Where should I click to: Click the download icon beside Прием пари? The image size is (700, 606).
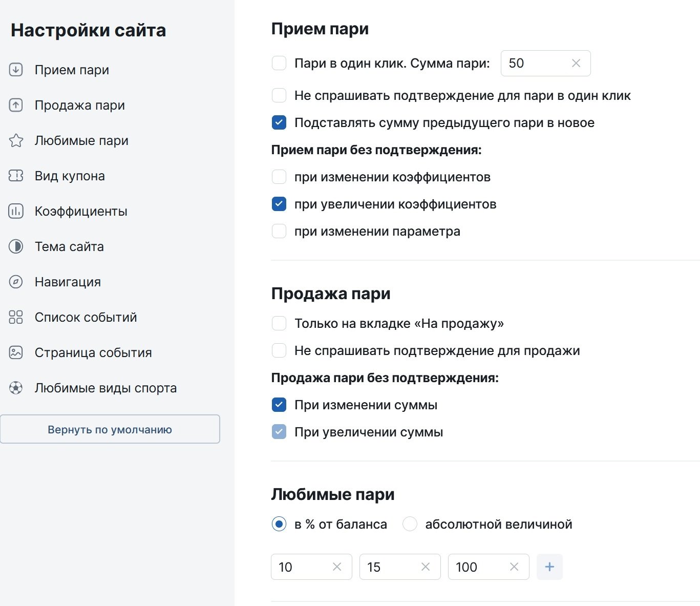click(x=16, y=70)
